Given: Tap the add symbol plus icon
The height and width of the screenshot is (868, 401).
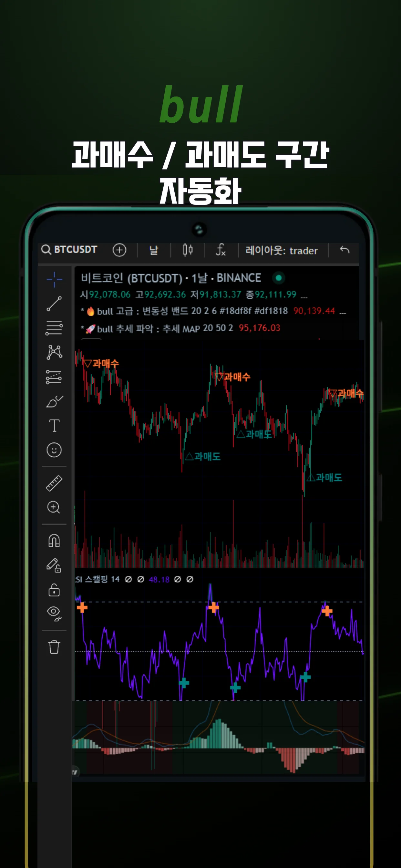Looking at the screenshot, I should 119,250.
